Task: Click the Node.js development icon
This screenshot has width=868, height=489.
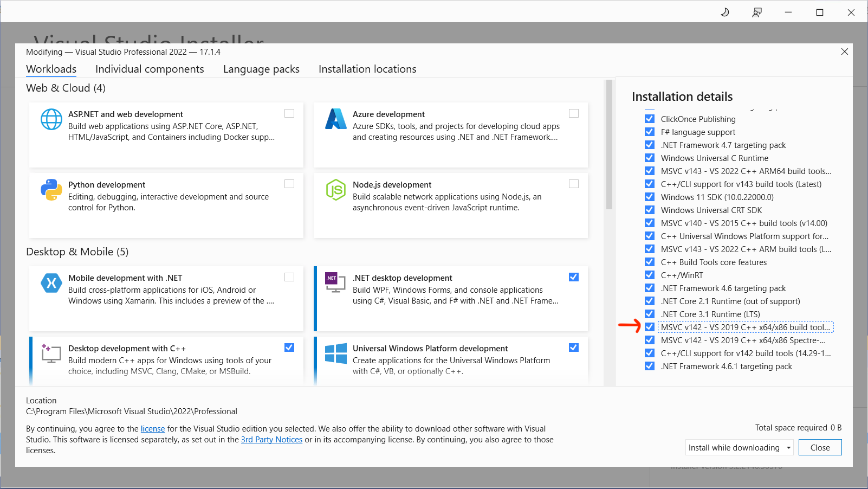Action: click(336, 190)
